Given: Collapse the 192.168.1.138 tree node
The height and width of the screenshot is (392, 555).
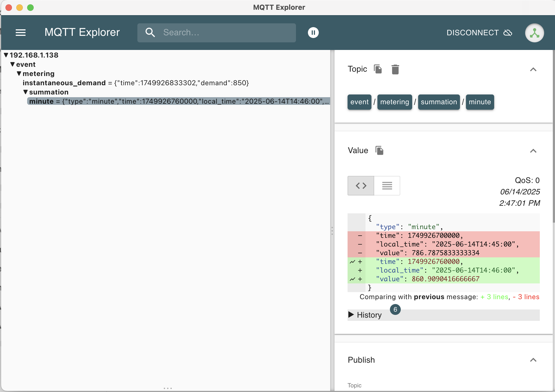Looking at the screenshot, I should click(x=6, y=55).
